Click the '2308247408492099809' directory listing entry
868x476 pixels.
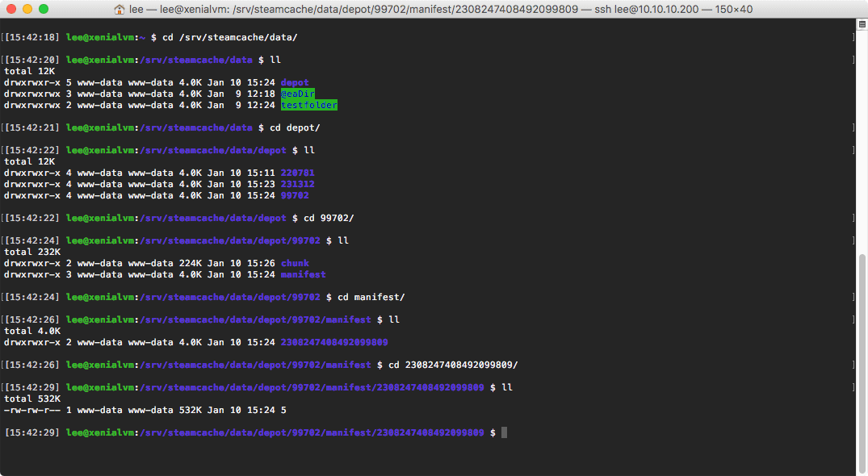(333, 342)
